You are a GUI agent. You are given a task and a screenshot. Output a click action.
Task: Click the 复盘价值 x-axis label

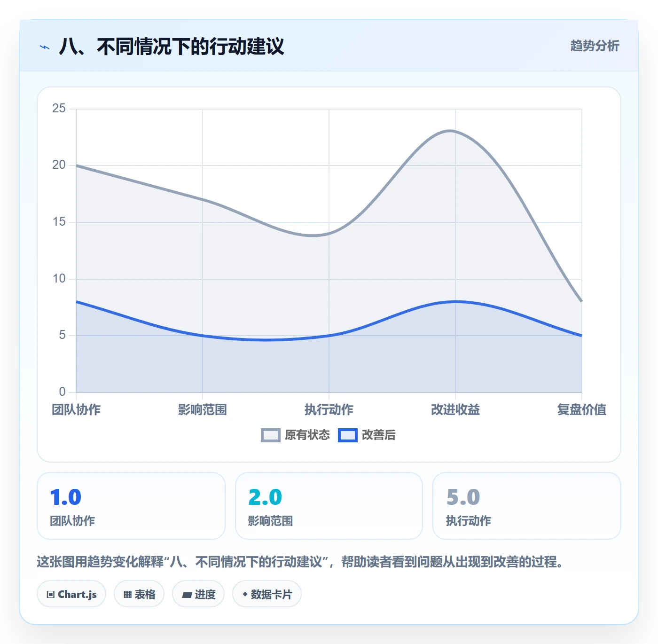point(582,409)
